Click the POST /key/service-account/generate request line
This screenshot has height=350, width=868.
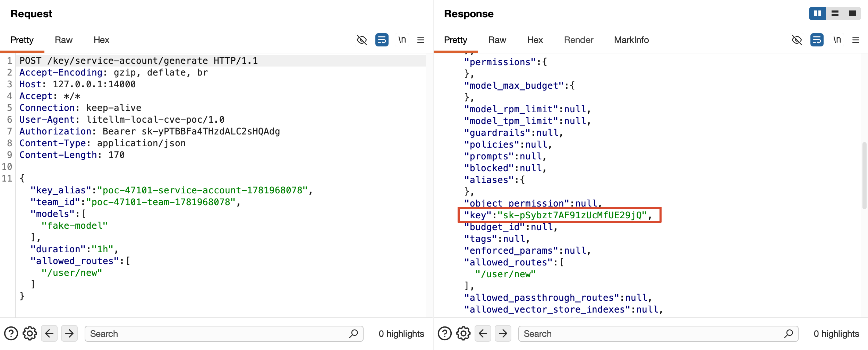point(139,61)
